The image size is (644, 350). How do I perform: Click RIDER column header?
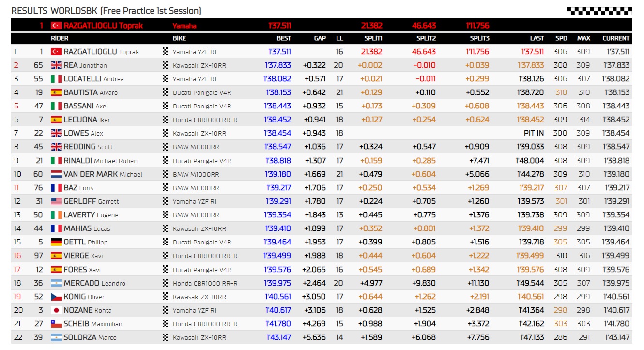pyautogui.click(x=60, y=38)
